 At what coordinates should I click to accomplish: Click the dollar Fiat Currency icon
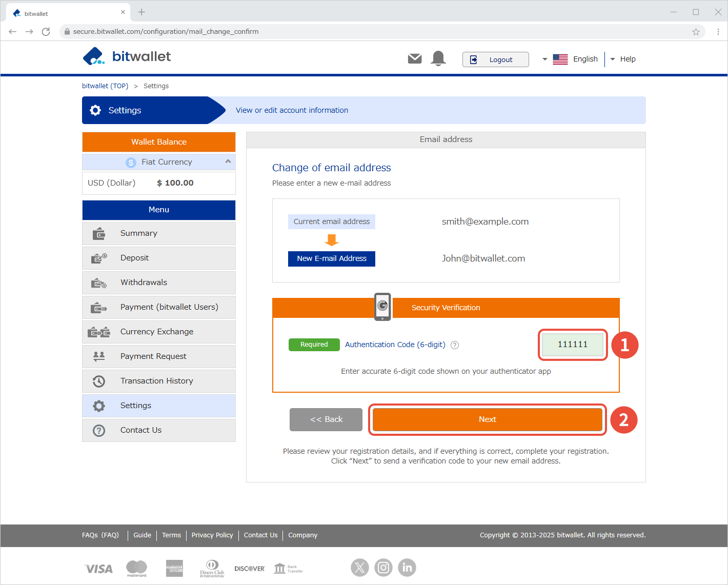(131, 163)
